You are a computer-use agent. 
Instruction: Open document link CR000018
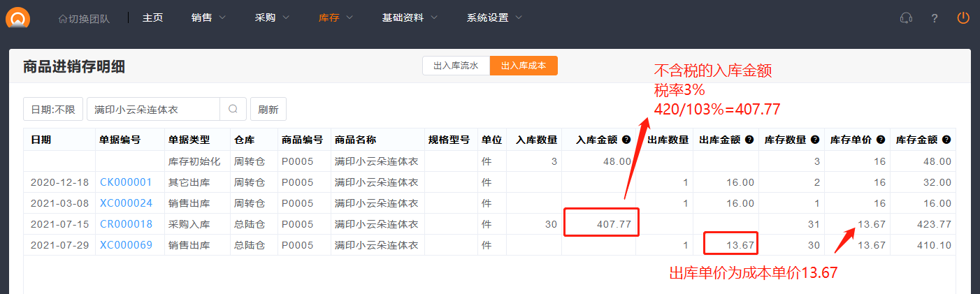(x=126, y=224)
